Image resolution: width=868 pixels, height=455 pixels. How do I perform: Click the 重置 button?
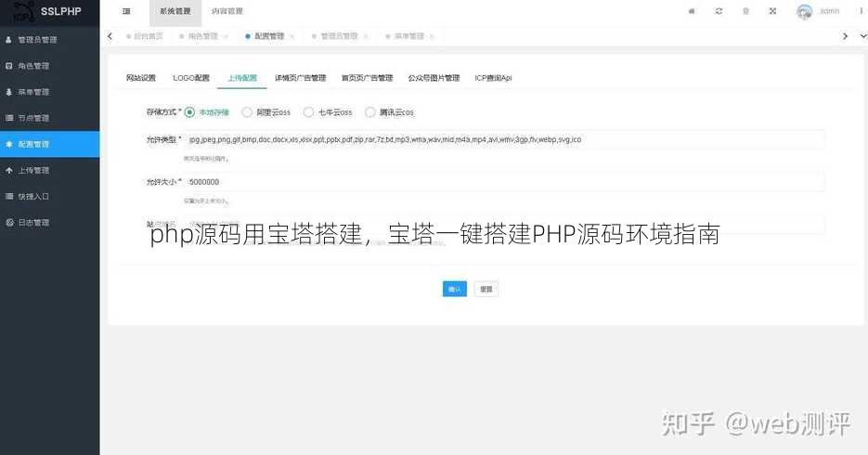click(x=486, y=289)
